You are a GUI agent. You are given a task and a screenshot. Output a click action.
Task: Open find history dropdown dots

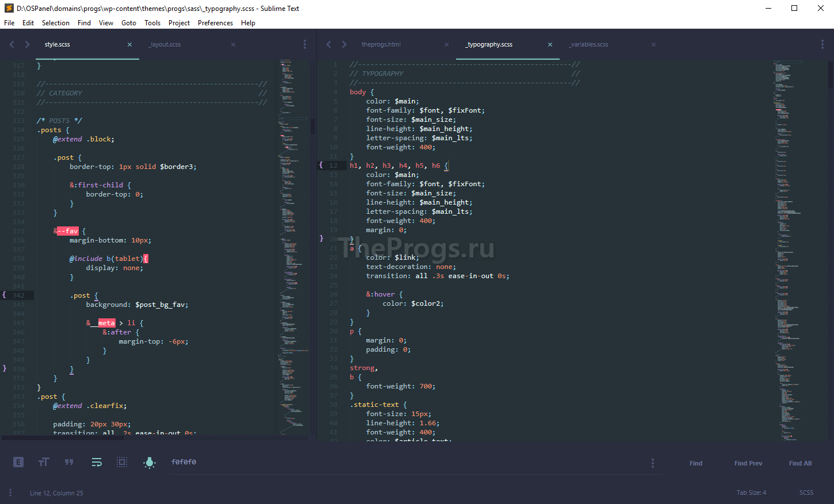point(652,463)
